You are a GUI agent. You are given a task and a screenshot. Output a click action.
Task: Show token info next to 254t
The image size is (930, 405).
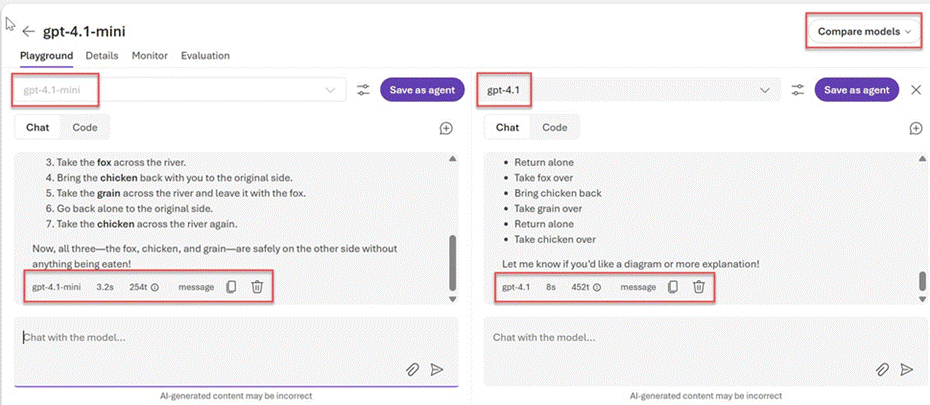coord(155,287)
